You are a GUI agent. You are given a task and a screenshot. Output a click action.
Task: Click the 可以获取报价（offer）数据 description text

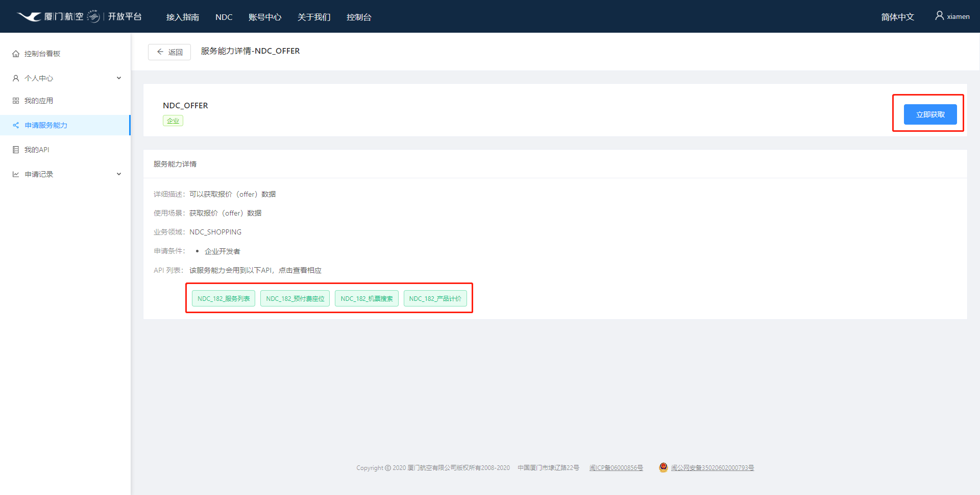tap(232, 194)
